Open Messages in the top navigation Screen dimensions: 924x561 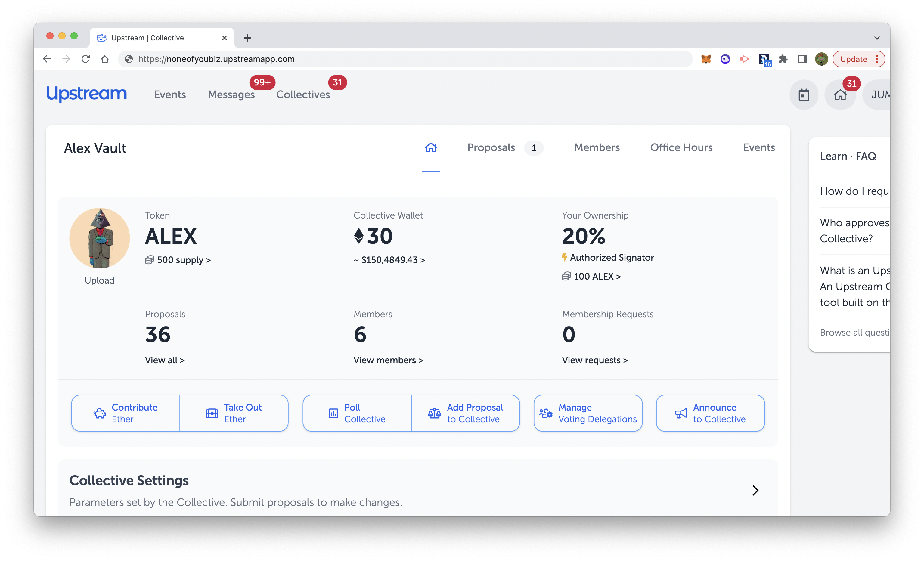pos(231,95)
